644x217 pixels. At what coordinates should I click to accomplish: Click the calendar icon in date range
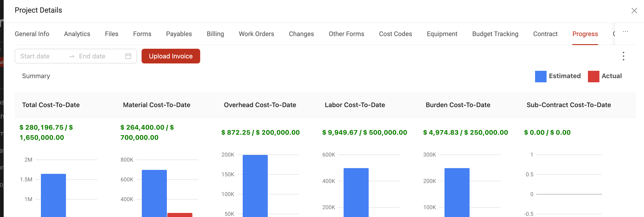click(x=128, y=56)
